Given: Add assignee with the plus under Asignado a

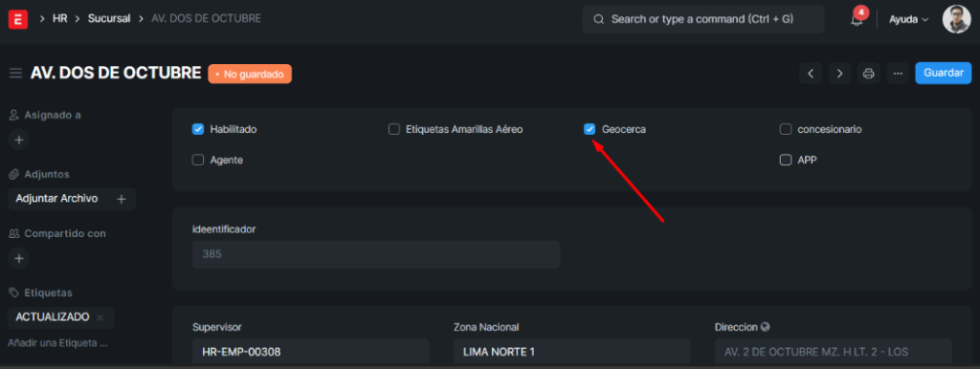Looking at the screenshot, I should coord(19,140).
